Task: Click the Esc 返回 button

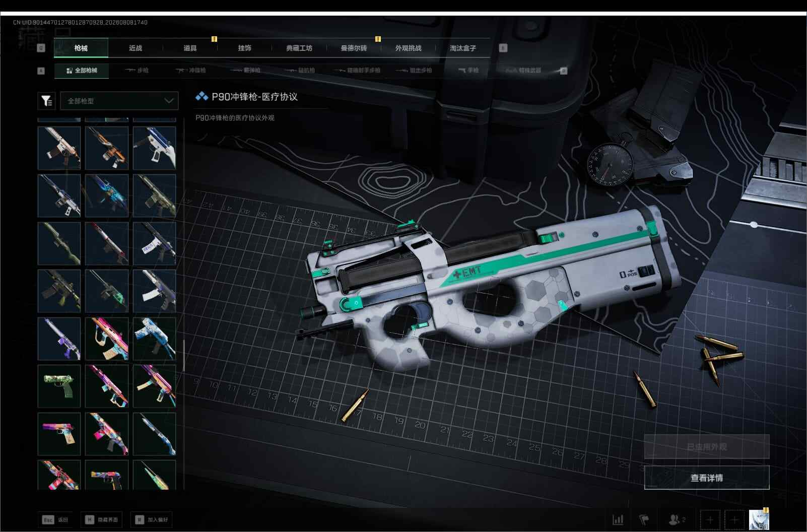Action: (x=55, y=519)
